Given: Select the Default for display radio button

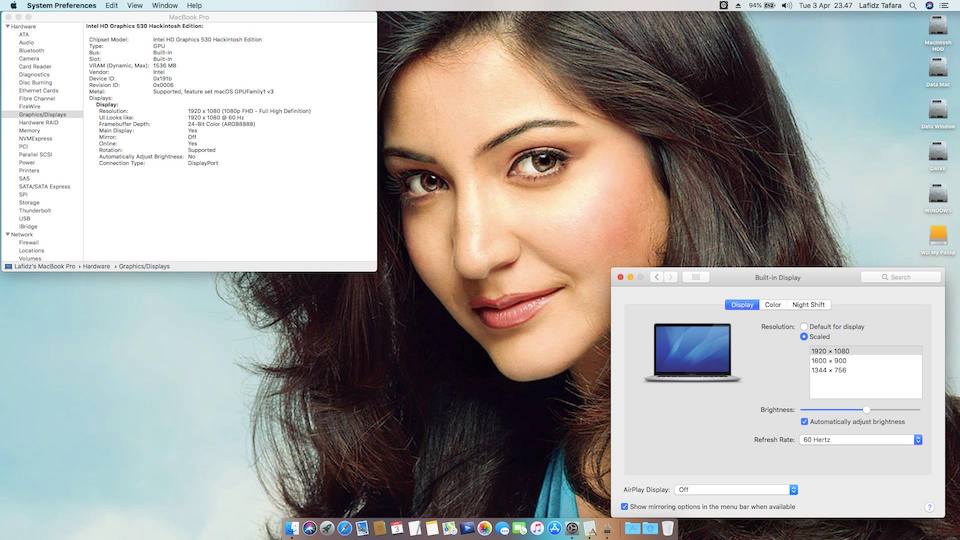Looking at the screenshot, I should tap(804, 327).
